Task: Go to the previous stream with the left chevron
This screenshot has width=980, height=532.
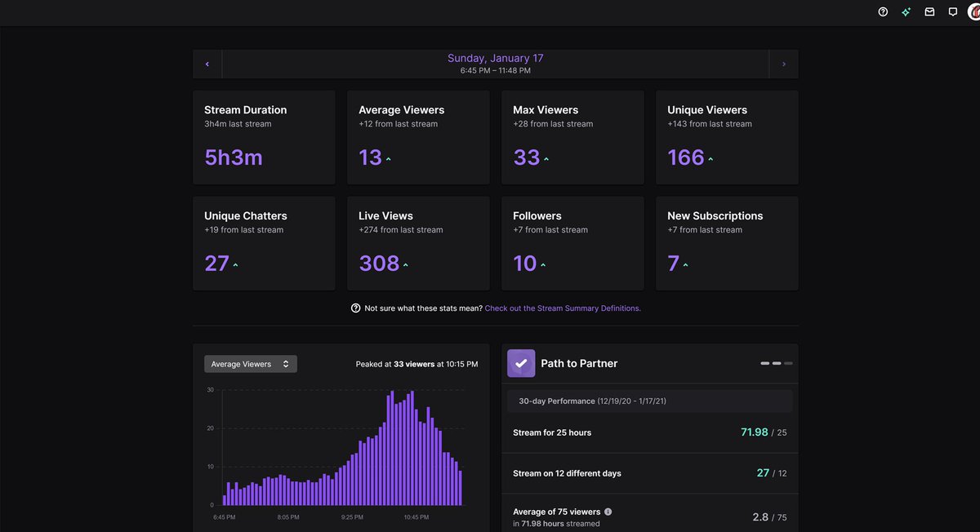Action: (207, 63)
